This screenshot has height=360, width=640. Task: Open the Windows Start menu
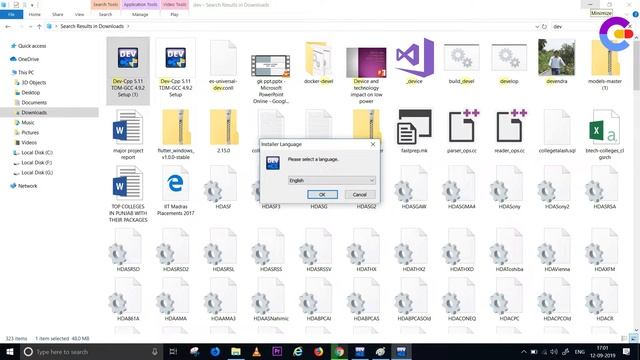pyautogui.click(x=9, y=351)
